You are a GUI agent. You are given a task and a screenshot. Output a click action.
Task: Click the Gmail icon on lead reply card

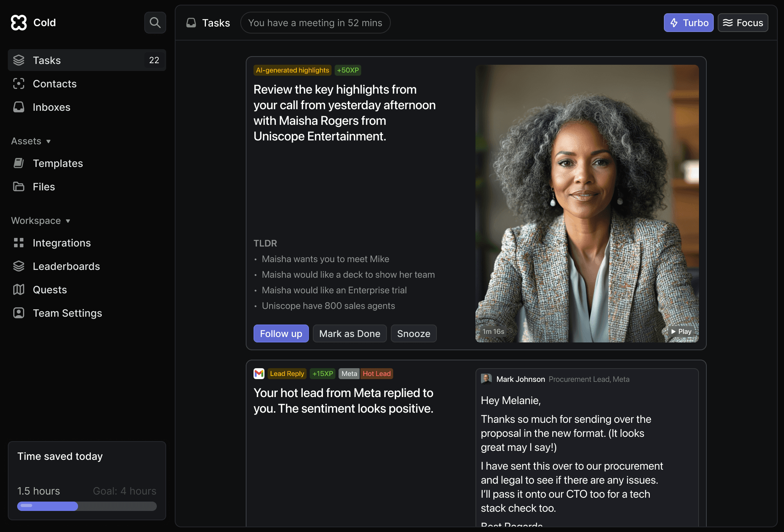click(x=259, y=374)
